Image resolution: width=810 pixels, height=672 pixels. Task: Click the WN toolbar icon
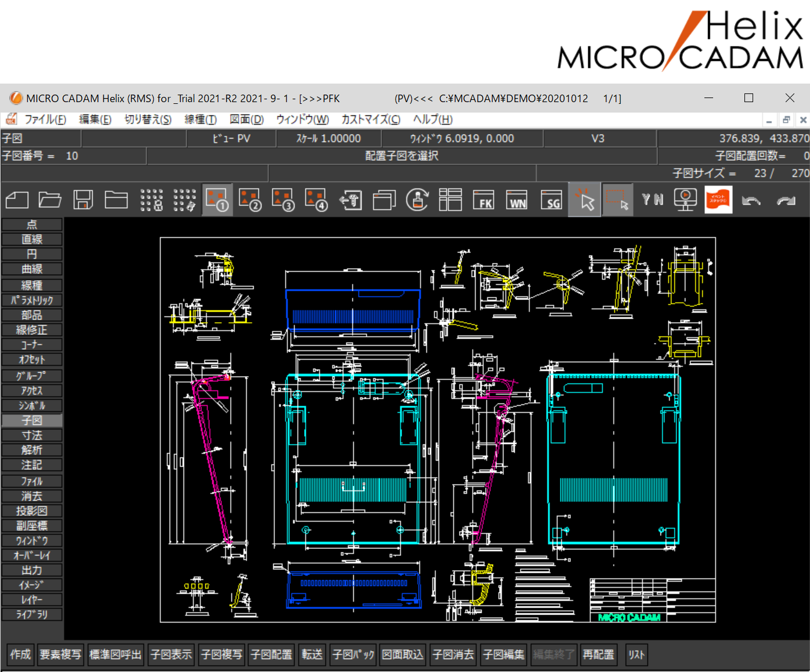pos(516,200)
